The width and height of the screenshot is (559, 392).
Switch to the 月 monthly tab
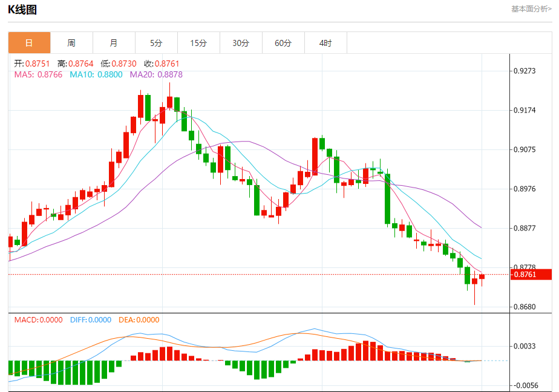[x=114, y=43]
